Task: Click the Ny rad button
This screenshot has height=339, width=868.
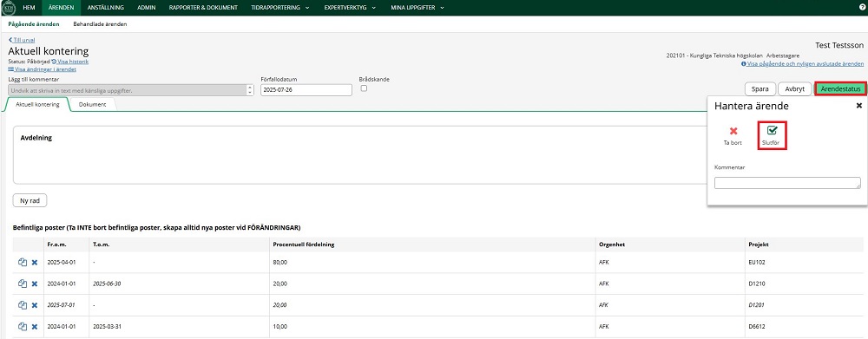Action: coord(30,201)
